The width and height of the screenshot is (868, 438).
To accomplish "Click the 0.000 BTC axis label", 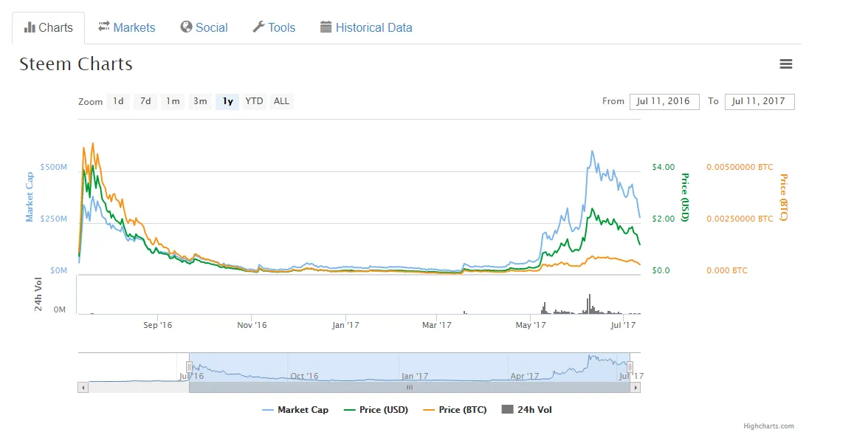I will click(727, 271).
